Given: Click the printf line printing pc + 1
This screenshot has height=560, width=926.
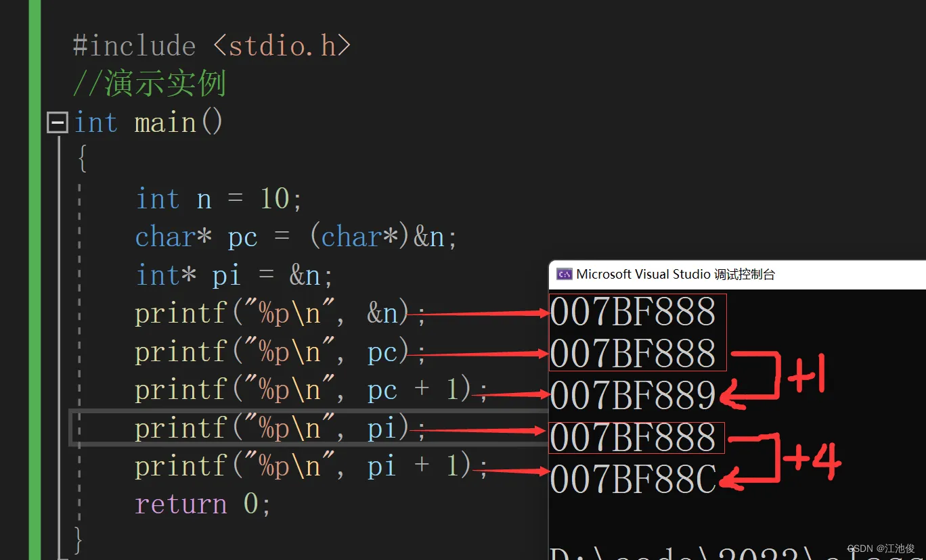Looking at the screenshot, I should (x=311, y=390).
